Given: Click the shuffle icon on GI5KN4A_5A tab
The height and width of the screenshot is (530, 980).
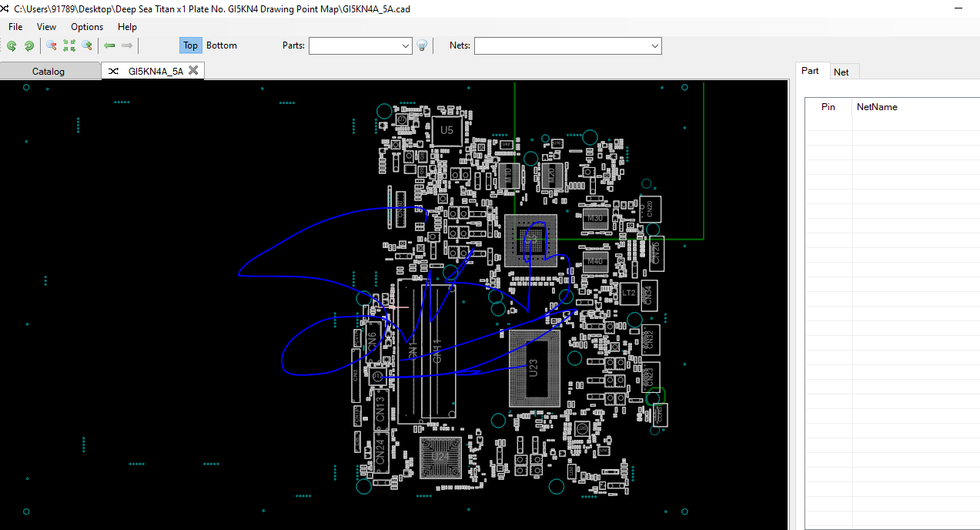Looking at the screenshot, I should tap(113, 71).
